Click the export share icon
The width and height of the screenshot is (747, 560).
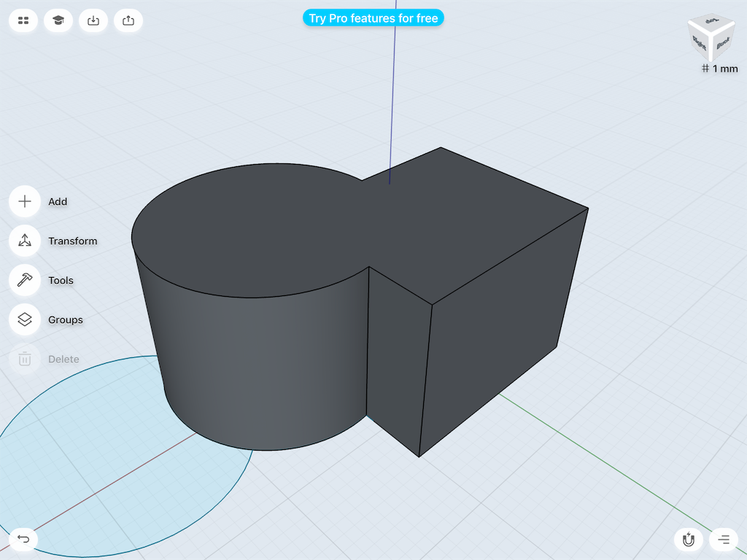[128, 20]
